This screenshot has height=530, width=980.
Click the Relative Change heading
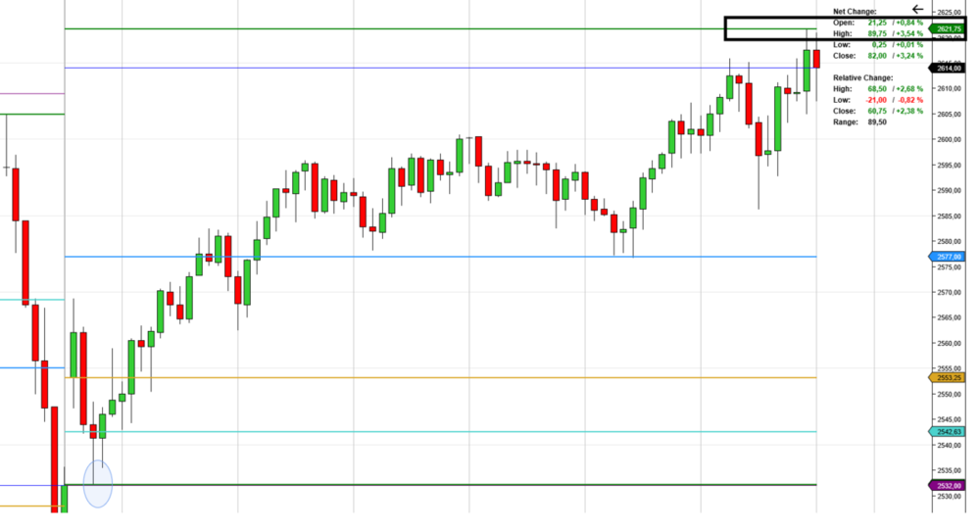pos(862,77)
